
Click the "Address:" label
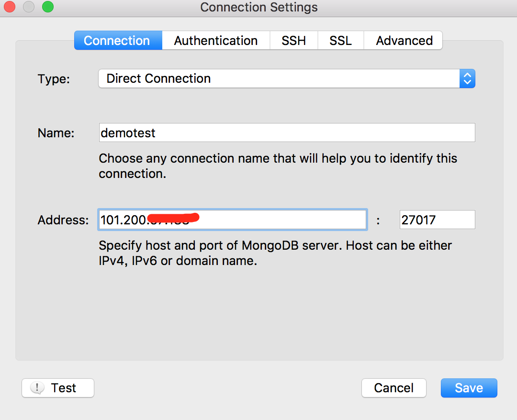(63, 220)
